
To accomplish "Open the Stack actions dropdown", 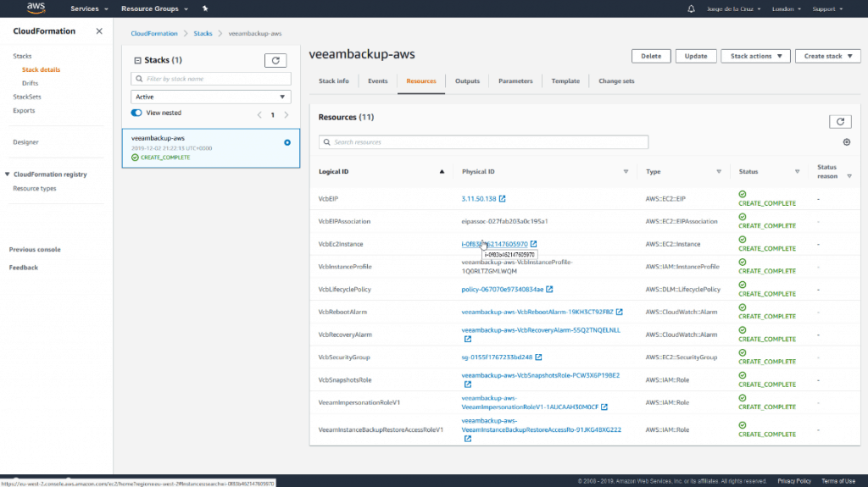I will click(755, 56).
